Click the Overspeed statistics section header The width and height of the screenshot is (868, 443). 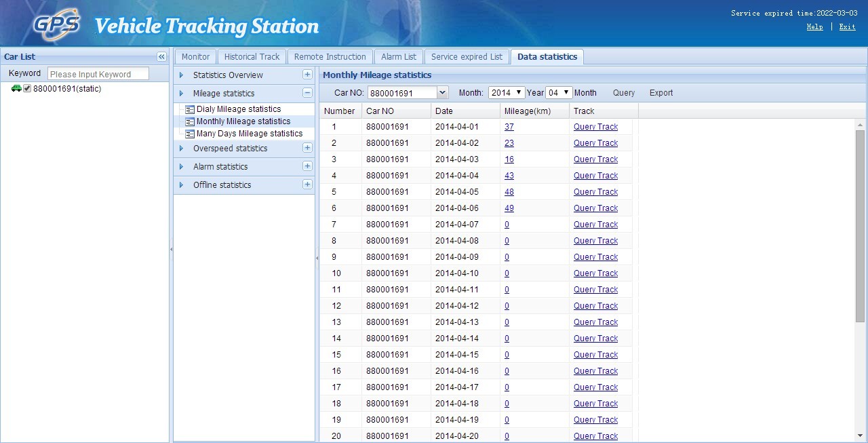pyautogui.click(x=244, y=148)
